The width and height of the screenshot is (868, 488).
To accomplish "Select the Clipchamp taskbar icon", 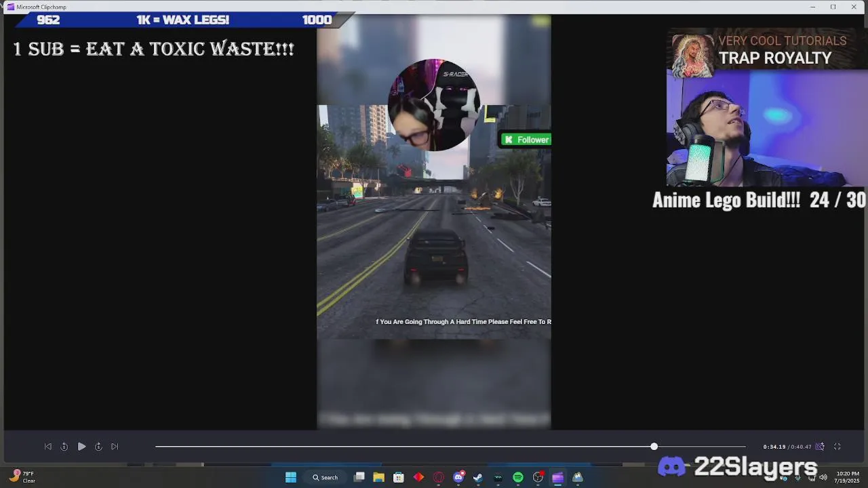I will point(558,477).
